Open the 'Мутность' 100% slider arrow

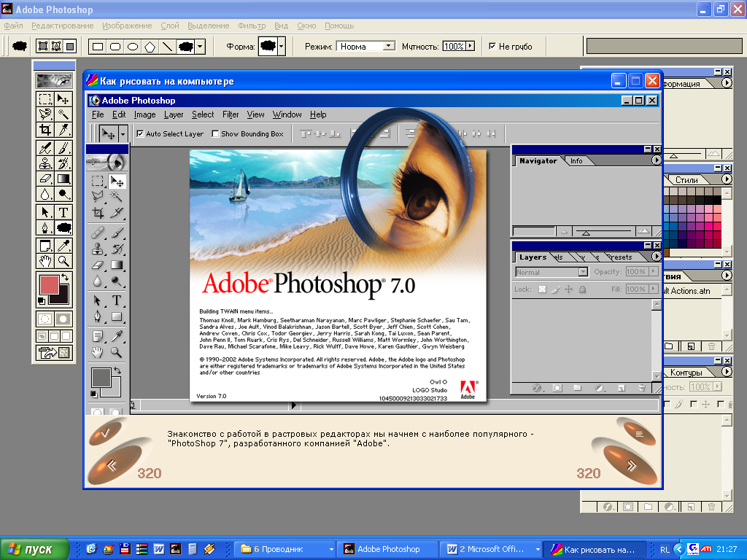471,46
